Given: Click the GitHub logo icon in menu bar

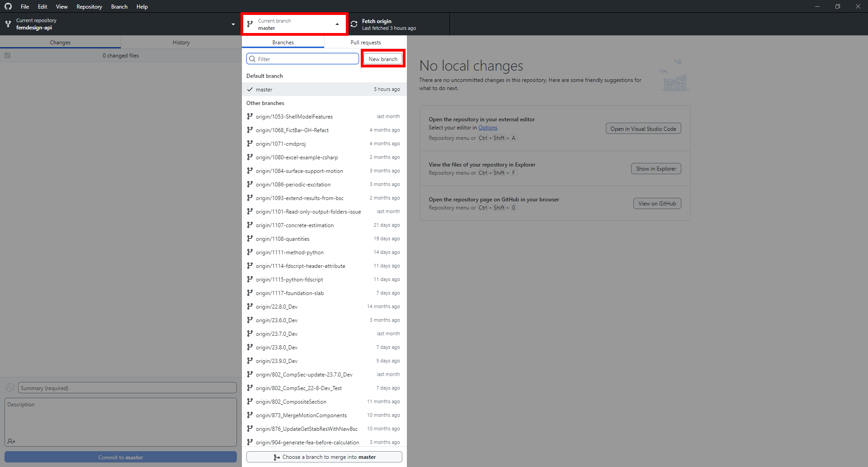Looking at the screenshot, I should tap(8, 6).
